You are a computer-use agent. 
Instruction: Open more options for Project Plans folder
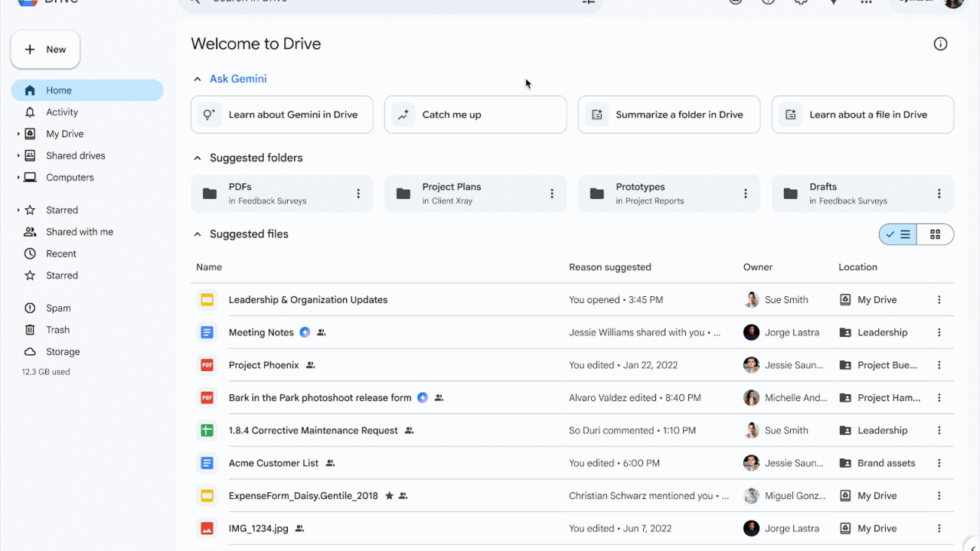point(552,194)
